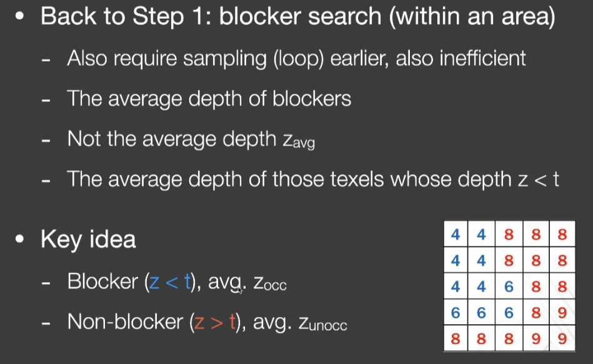
Task: Click the word 'Non-blocker'
Action: click(x=125, y=322)
